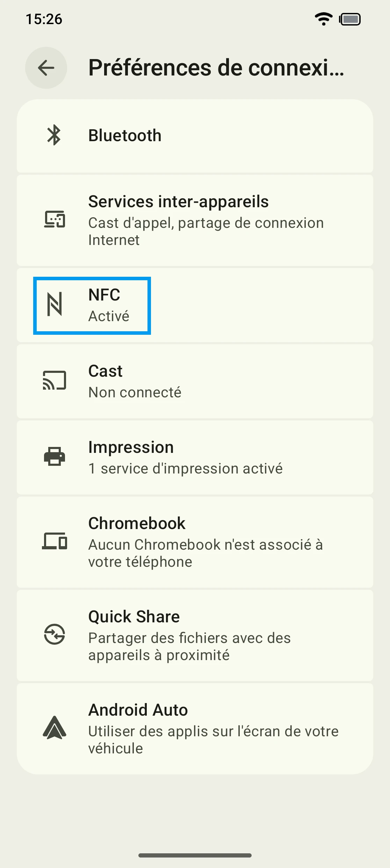Tap the NFC logo icon
390x868 pixels.
point(55,304)
